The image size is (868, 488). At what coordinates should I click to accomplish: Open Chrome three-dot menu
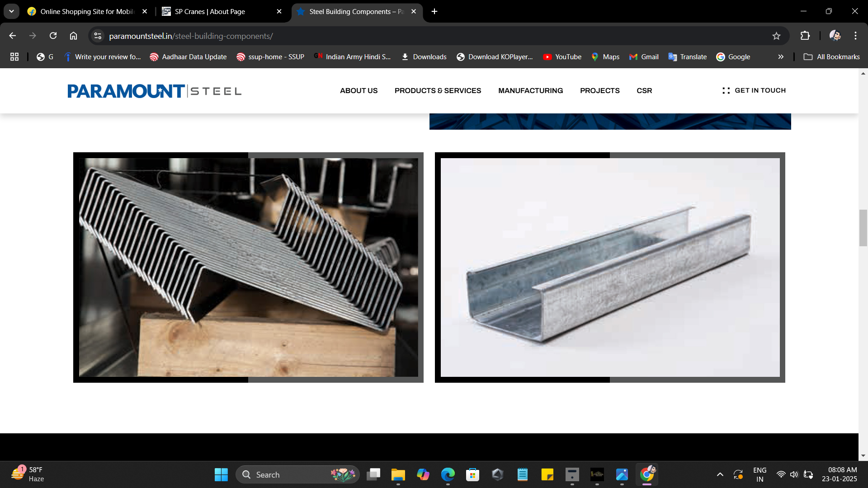(x=855, y=36)
